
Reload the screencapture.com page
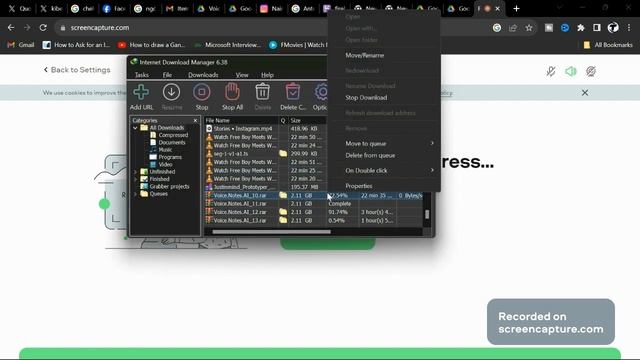pos(43,28)
